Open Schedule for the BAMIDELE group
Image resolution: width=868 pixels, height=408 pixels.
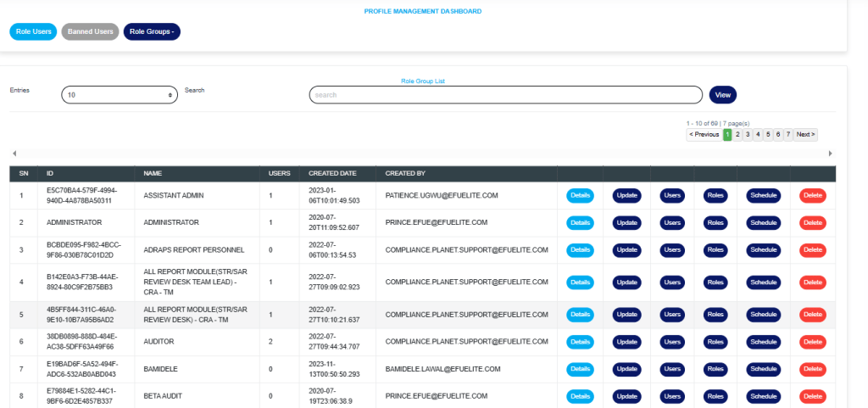pos(763,369)
